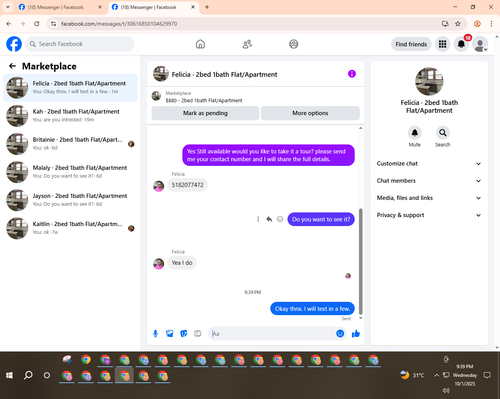This screenshot has height=399, width=500.
Task: Open the Home feed icon
Action: pos(200,44)
